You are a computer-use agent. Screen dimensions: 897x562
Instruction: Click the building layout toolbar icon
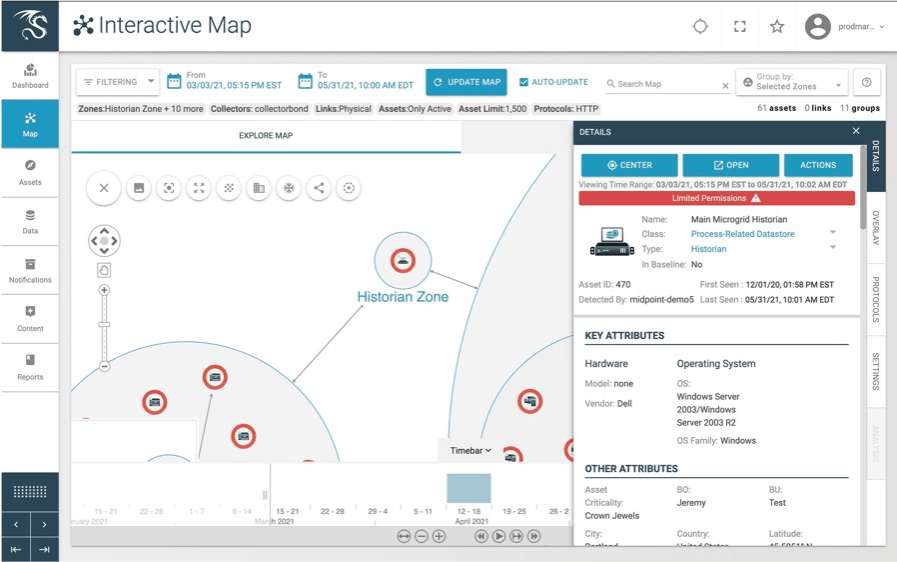[259, 188]
